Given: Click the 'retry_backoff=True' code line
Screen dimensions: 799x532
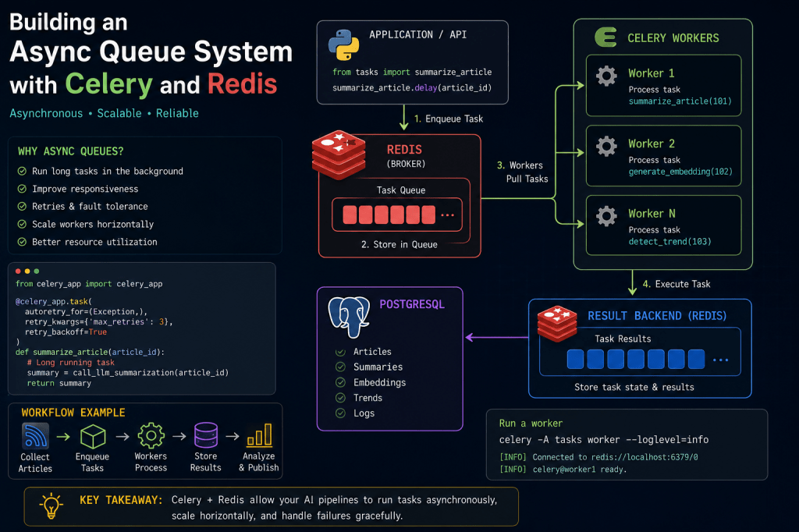Looking at the screenshot, I should (66, 332).
